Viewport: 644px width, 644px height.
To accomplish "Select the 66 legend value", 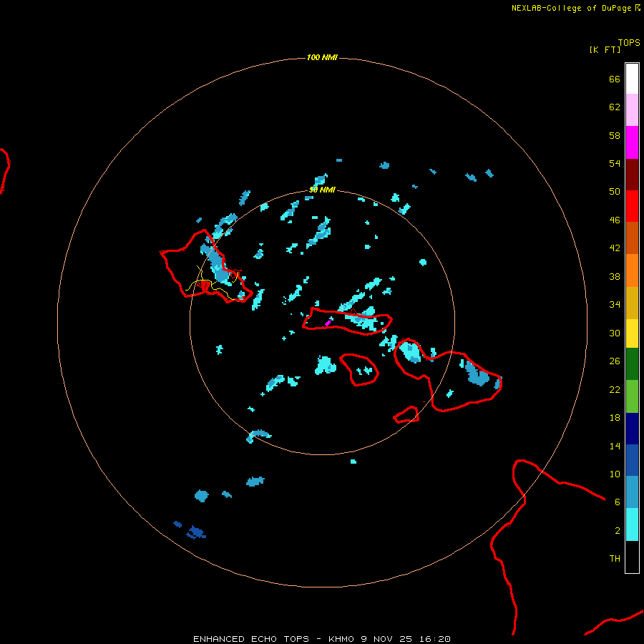I will [615, 79].
